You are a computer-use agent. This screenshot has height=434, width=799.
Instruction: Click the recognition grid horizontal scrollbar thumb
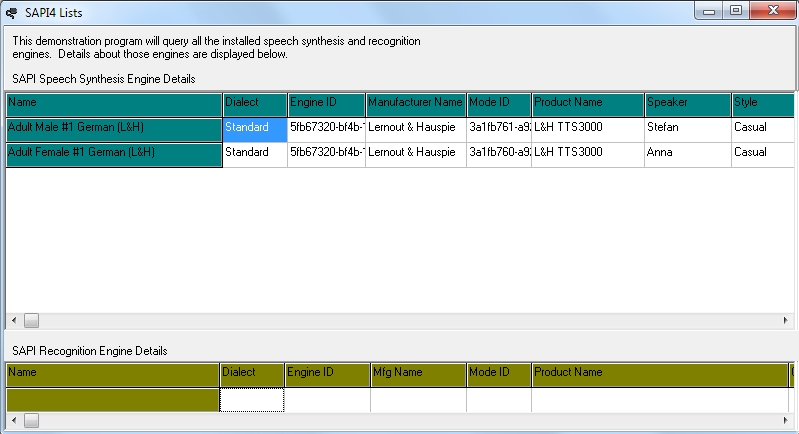(x=31, y=421)
